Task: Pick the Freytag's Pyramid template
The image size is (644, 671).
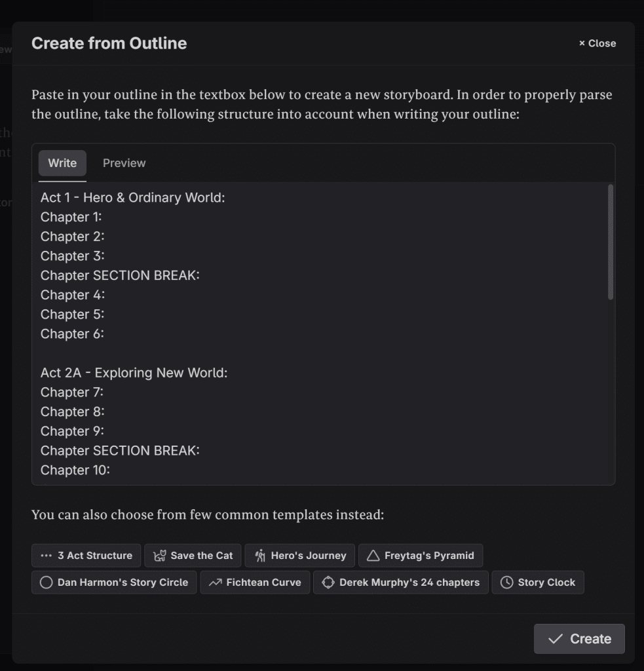Action: [428, 556]
